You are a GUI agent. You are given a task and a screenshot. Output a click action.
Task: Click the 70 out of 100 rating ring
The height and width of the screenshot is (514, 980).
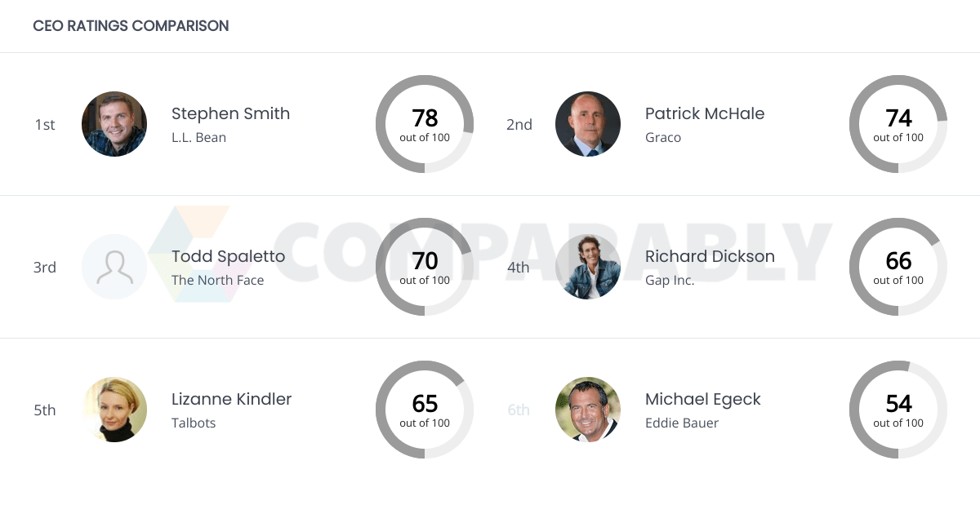(x=425, y=267)
